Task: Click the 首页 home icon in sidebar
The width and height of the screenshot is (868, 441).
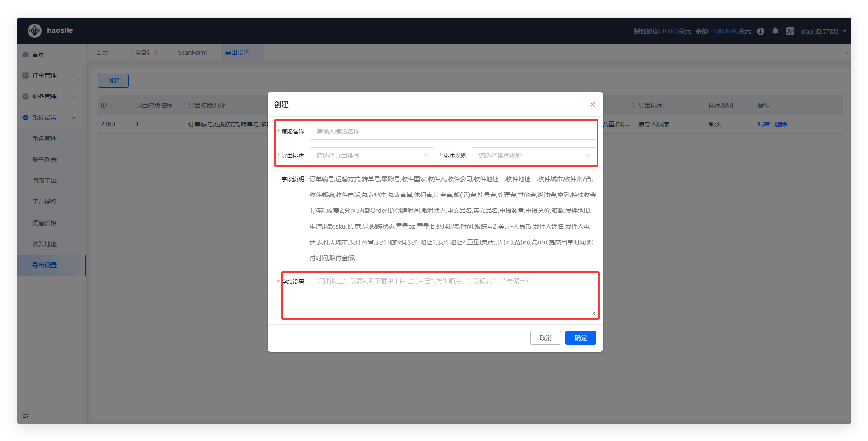Action: click(25, 54)
